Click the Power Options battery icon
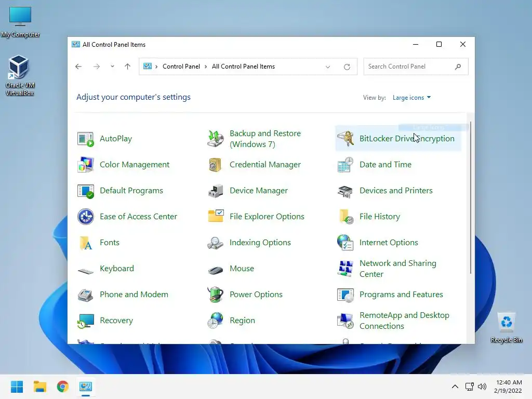The image size is (532, 399). coord(216,295)
